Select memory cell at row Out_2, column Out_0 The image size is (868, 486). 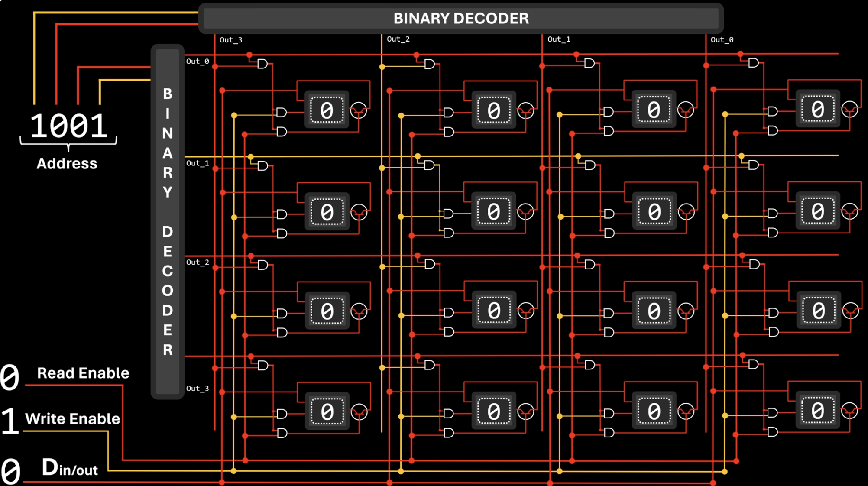click(819, 310)
